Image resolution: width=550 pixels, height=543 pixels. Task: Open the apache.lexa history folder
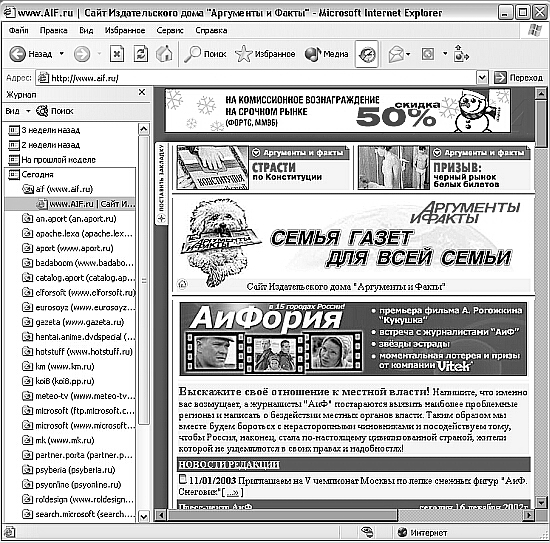pyautogui.click(x=78, y=234)
